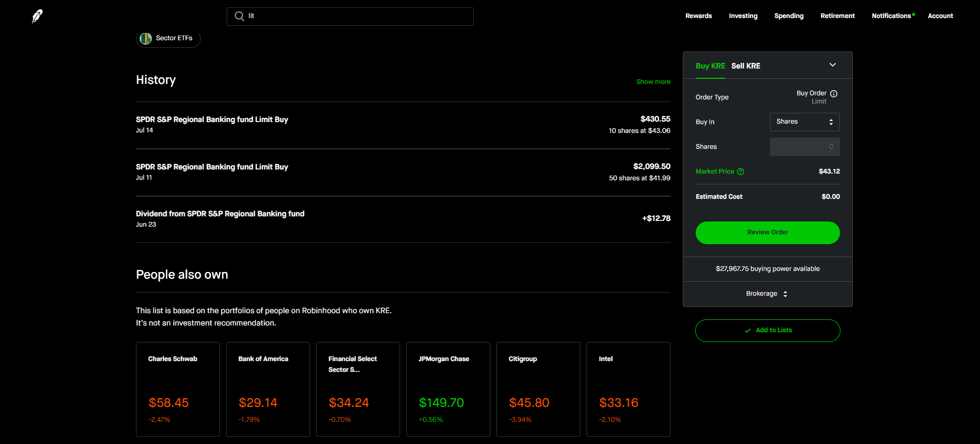
Task: Click the Buy Order Limit type
Action: 812,97
